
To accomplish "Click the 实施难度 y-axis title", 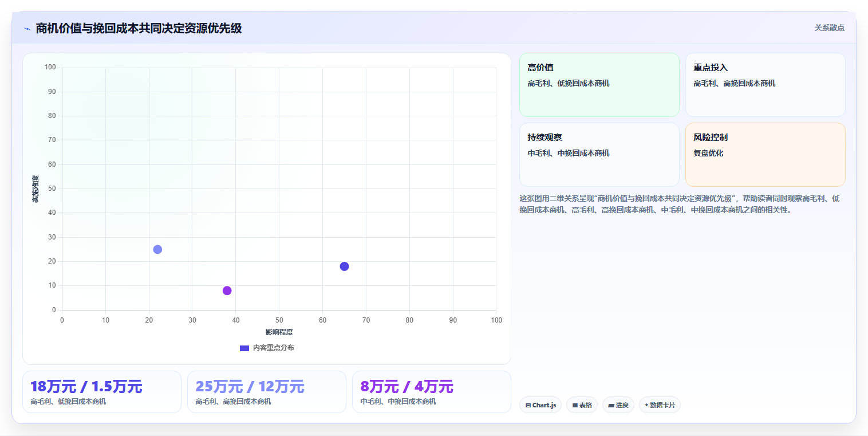I will (x=35, y=189).
